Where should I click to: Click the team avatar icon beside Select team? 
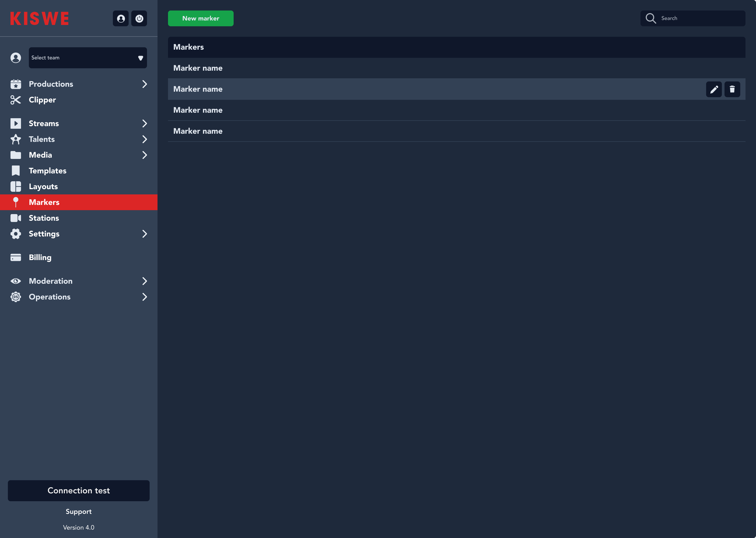coord(15,58)
